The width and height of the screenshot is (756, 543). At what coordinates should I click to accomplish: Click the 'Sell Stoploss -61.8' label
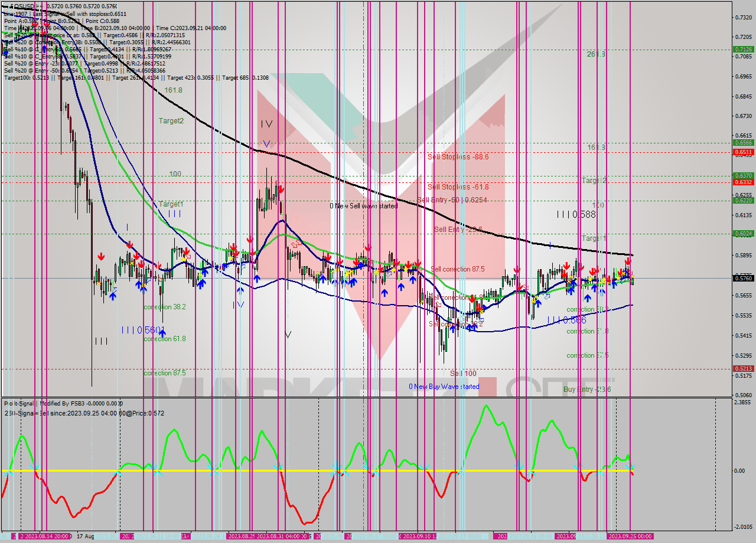coord(458,187)
